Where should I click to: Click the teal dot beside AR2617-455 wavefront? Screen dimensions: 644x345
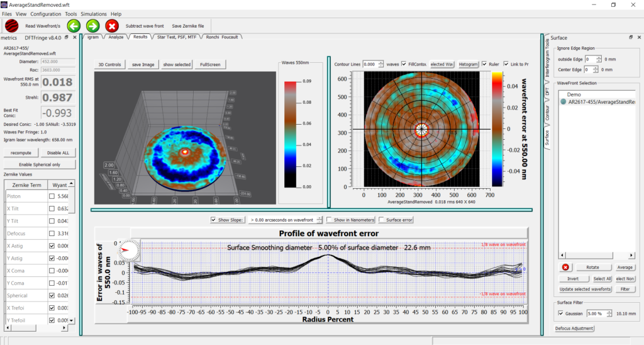[x=563, y=102]
